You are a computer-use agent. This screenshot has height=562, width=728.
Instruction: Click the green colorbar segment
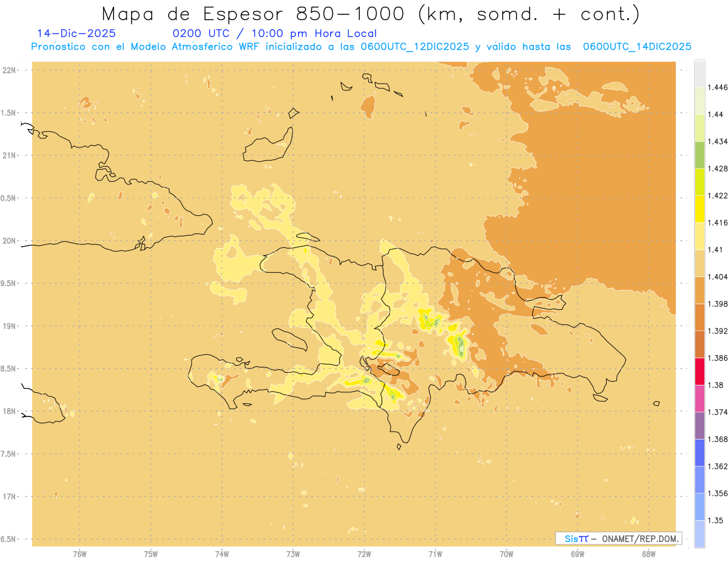click(x=699, y=155)
